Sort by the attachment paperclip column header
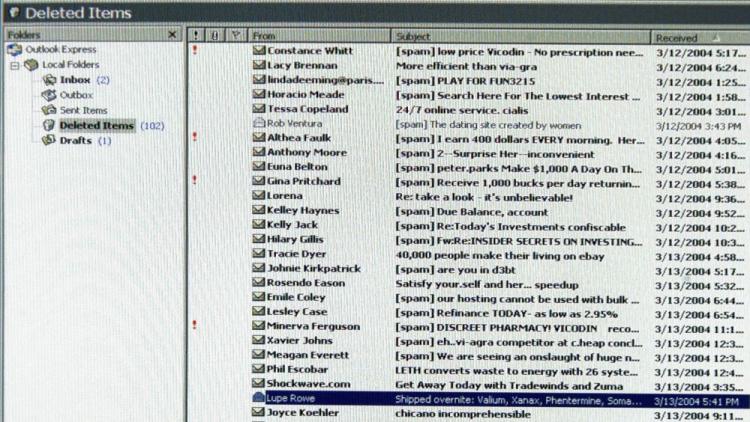750x422 pixels. coord(214,36)
